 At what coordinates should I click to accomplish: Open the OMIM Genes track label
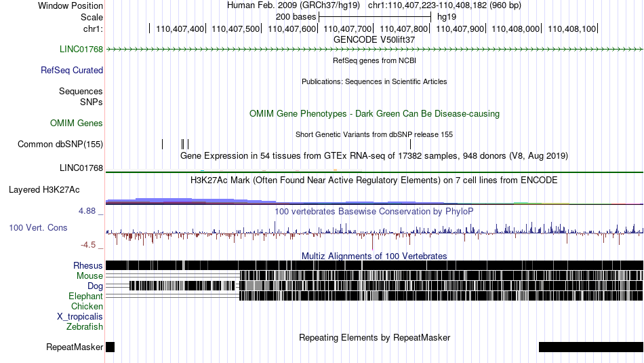(77, 123)
